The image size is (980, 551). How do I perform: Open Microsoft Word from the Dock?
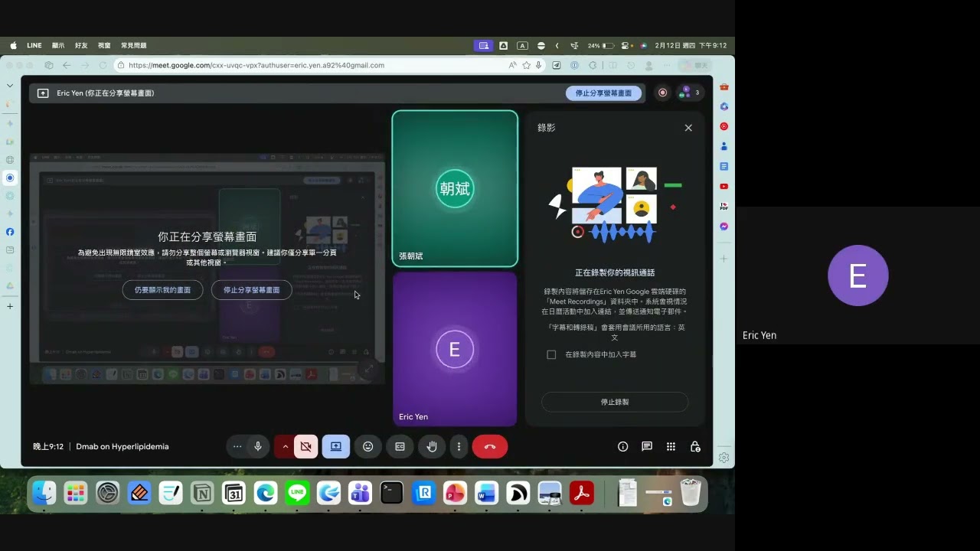click(486, 493)
